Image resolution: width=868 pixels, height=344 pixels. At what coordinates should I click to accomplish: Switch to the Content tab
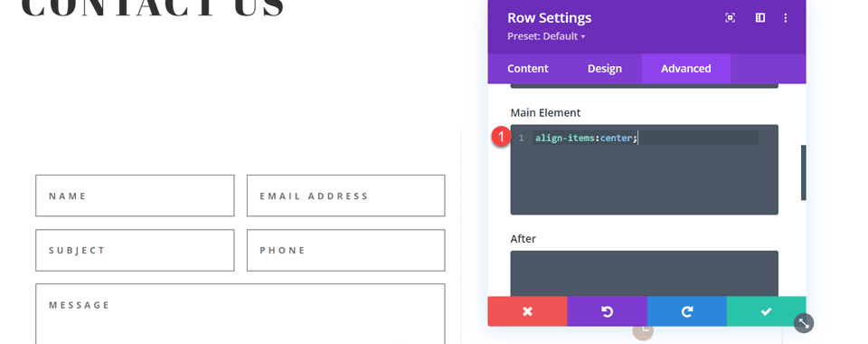(x=527, y=69)
